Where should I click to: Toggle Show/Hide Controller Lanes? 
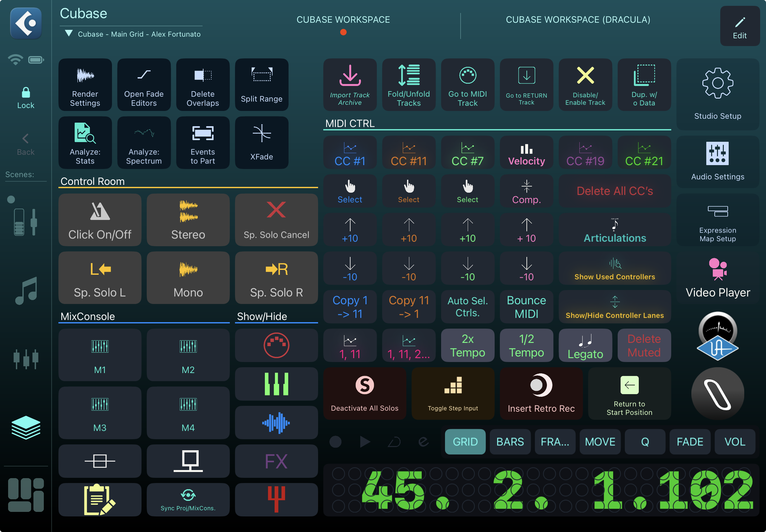(x=615, y=307)
